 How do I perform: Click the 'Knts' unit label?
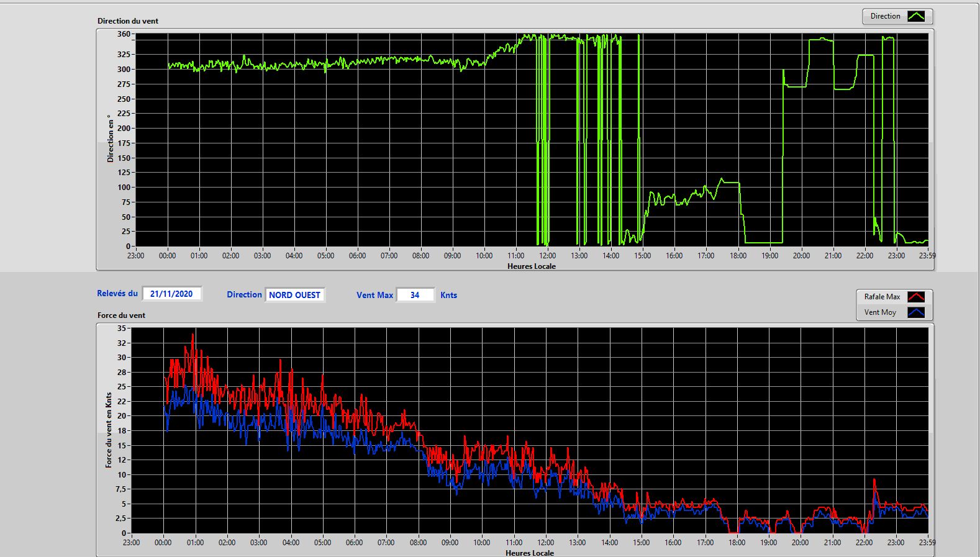[x=448, y=296]
